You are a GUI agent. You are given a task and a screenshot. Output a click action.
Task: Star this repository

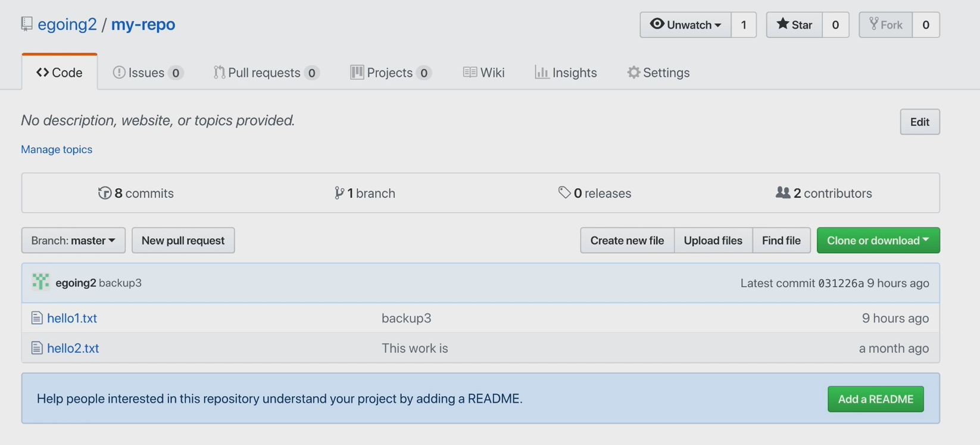[794, 24]
